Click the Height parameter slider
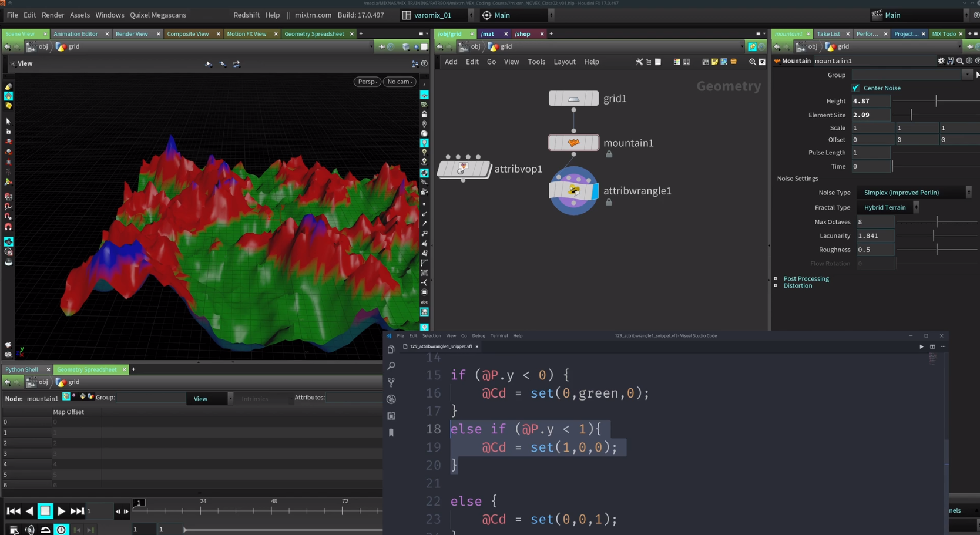 pos(937,101)
